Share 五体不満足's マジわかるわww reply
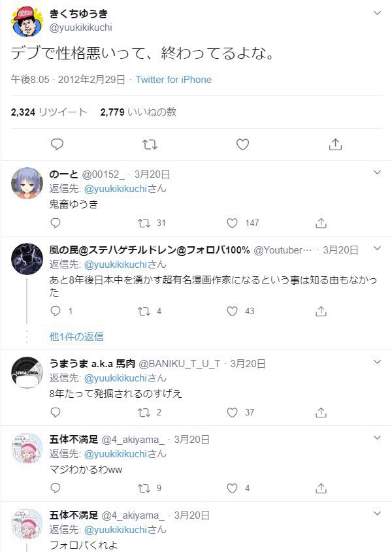The image size is (392, 552). tap(321, 488)
